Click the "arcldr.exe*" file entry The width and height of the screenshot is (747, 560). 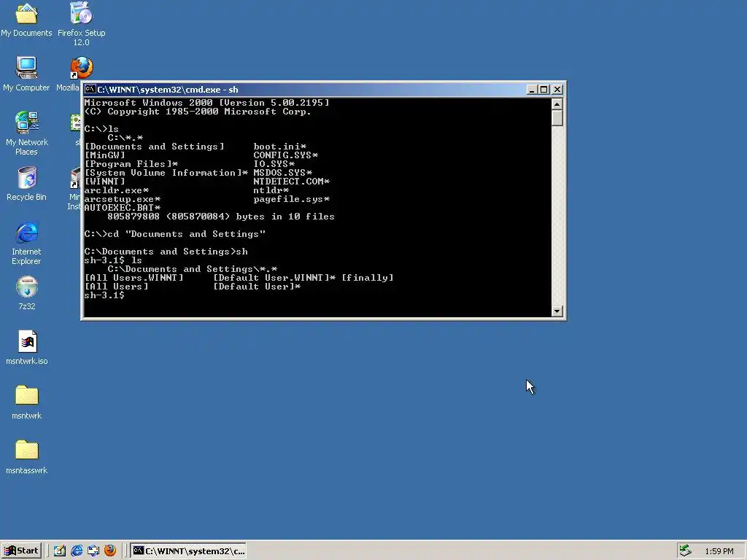click(x=117, y=190)
